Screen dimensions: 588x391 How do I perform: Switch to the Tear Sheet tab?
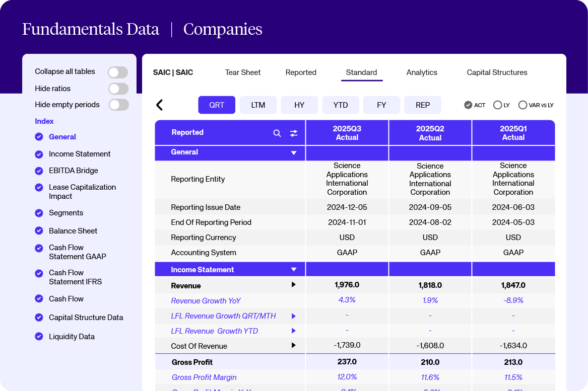(243, 72)
